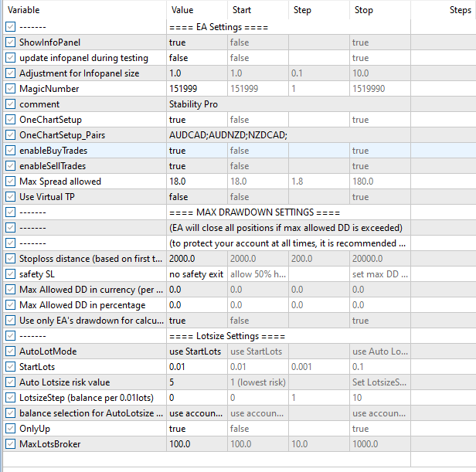Toggle the OneChartSetup checkbox
476x472 pixels.
(x=10, y=120)
